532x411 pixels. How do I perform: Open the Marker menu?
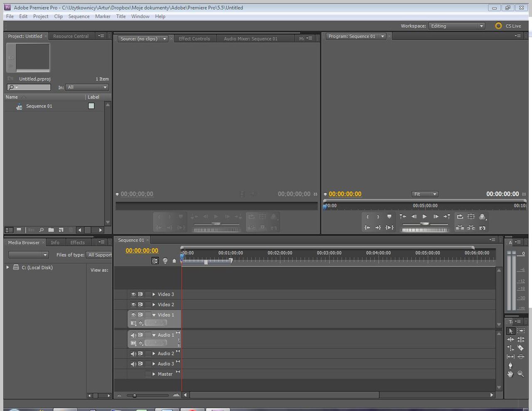point(103,16)
